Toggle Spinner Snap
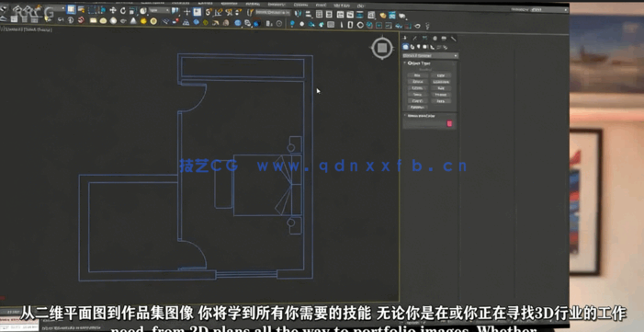The width and height of the screenshot is (644, 332). point(238,12)
